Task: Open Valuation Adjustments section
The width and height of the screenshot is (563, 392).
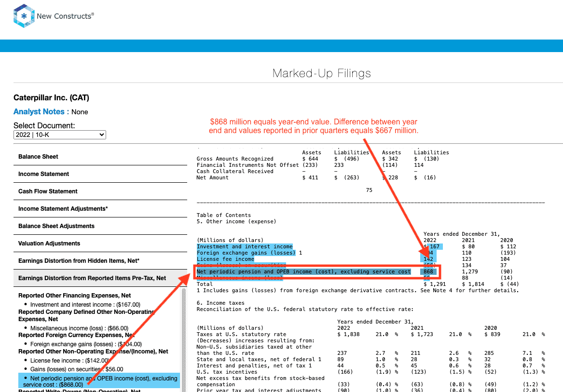Action: [x=100, y=243]
